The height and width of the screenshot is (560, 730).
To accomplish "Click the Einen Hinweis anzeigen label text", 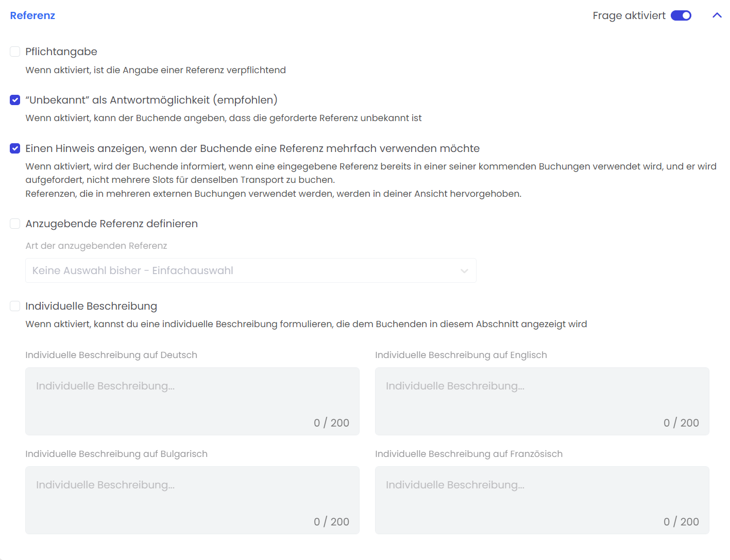I will 252,148.
